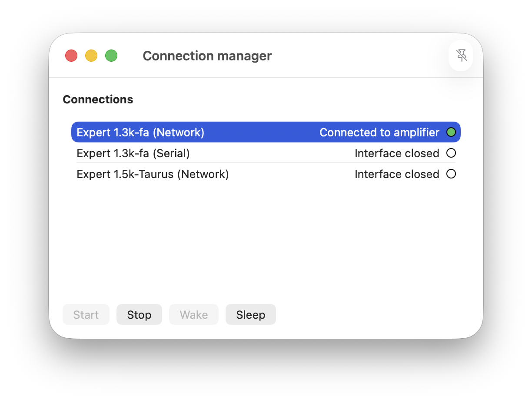Click "Interface closed" status in Serial row
This screenshot has height=403, width=532.
coord(397,153)
